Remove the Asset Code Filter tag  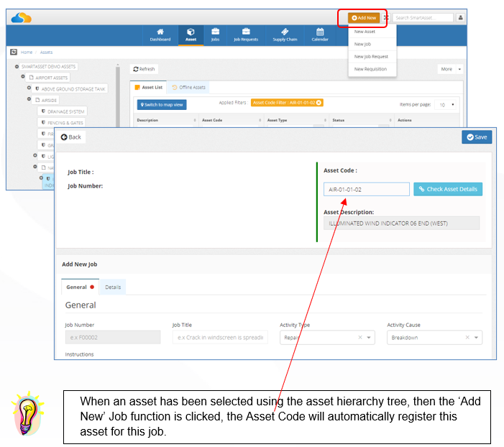319,103
